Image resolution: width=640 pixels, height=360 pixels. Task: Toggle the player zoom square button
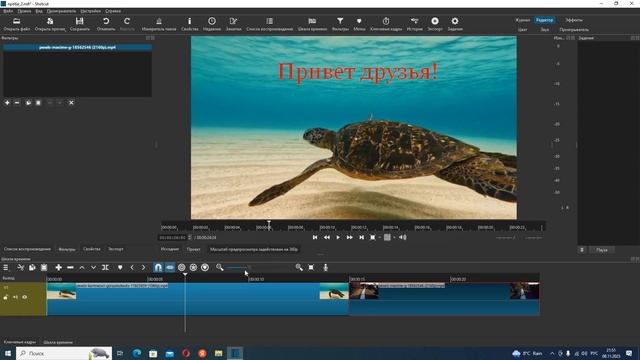tap(373, 237)
